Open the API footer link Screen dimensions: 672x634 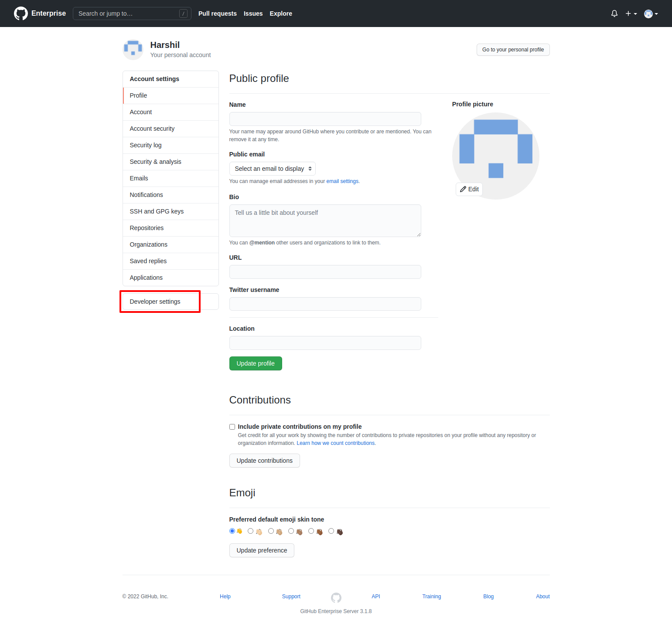(x=375, y=597)
